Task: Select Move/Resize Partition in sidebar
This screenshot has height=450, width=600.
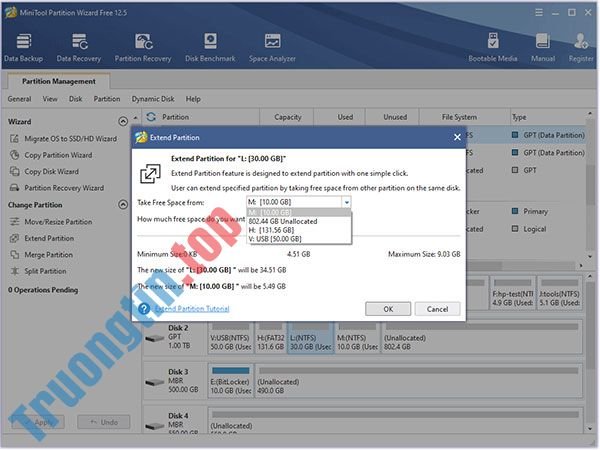Action: [x=58, y=222]
